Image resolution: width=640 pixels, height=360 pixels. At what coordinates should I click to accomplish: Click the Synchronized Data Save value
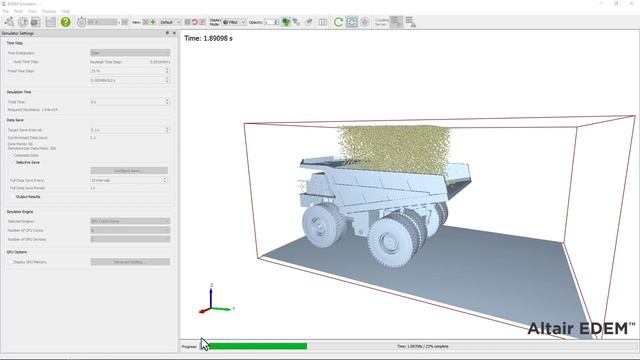click(93, 138)
